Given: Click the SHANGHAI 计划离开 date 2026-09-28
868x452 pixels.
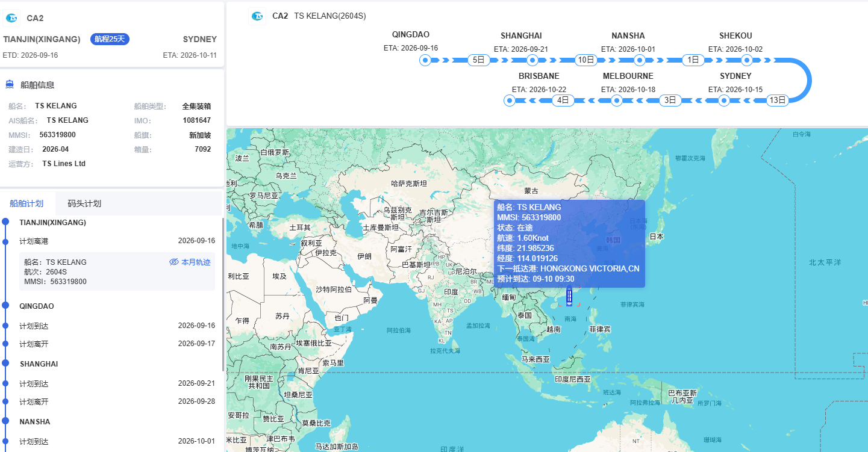Looking at the screenshot, I should click(x=196, y=401).
